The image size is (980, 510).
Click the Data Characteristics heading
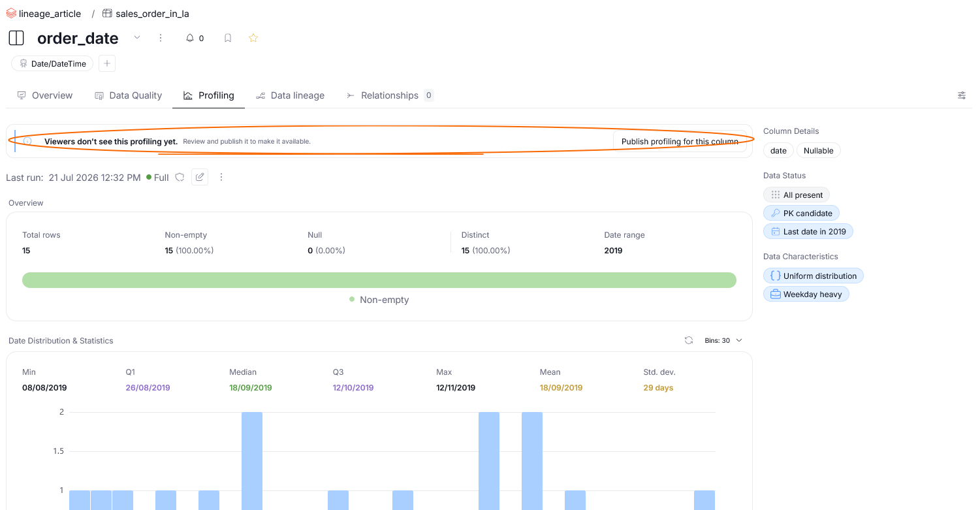[800, 257]
